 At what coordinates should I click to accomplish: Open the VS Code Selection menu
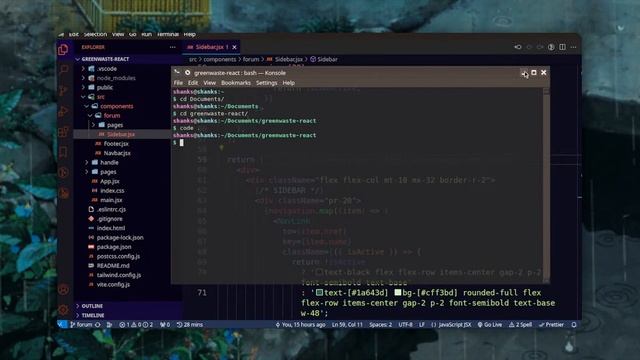point(95,34)
